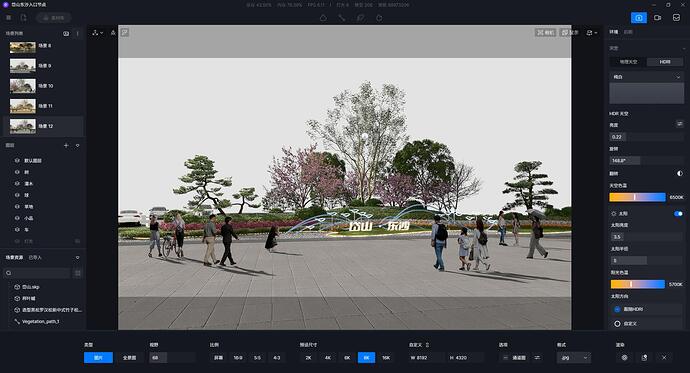The height and width of the screenshot is (373, 690).
Task: Switch to the HDR sky tab
Action: tap(665, 62)
